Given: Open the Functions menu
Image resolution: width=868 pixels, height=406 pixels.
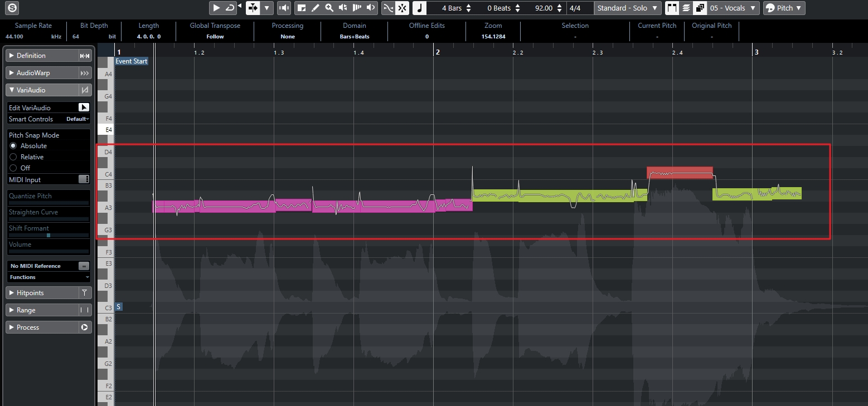Looking at the screenshot, I should [49, 277].
